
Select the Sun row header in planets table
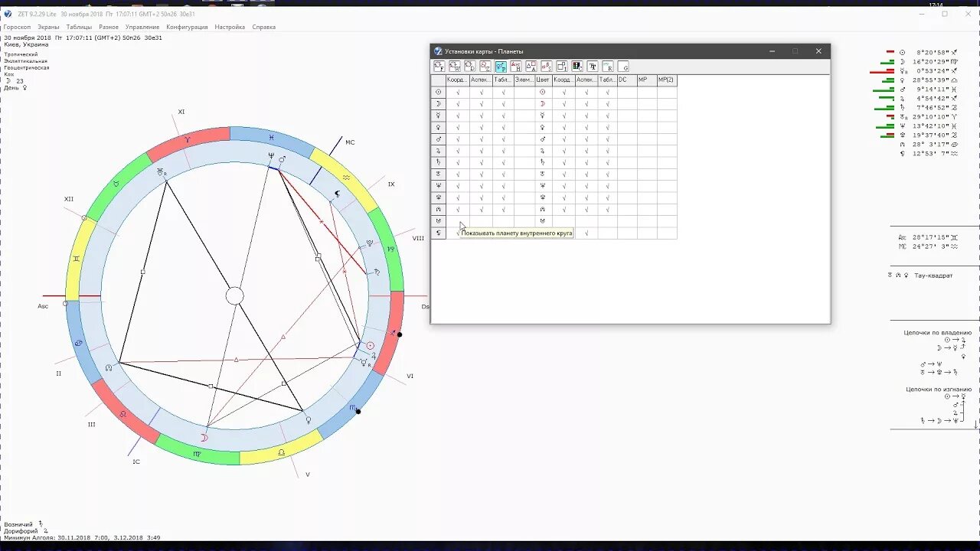(439, 92)
